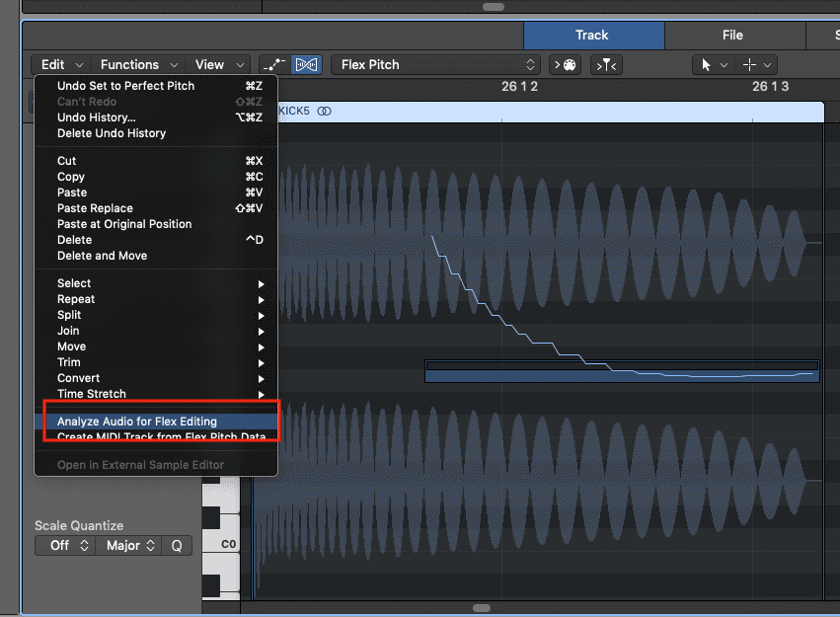Open the Flex Pitch mode dropdown

(435, 65)
